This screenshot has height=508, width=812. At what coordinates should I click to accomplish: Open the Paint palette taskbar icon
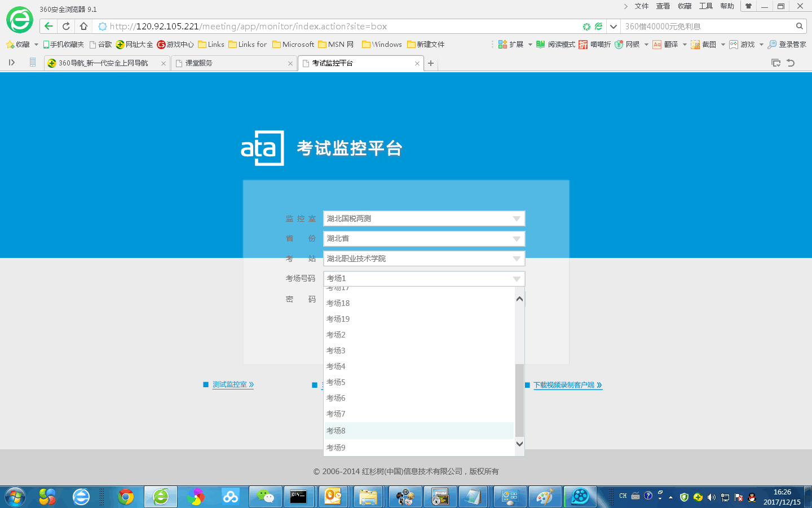click(x=545, y=497)
